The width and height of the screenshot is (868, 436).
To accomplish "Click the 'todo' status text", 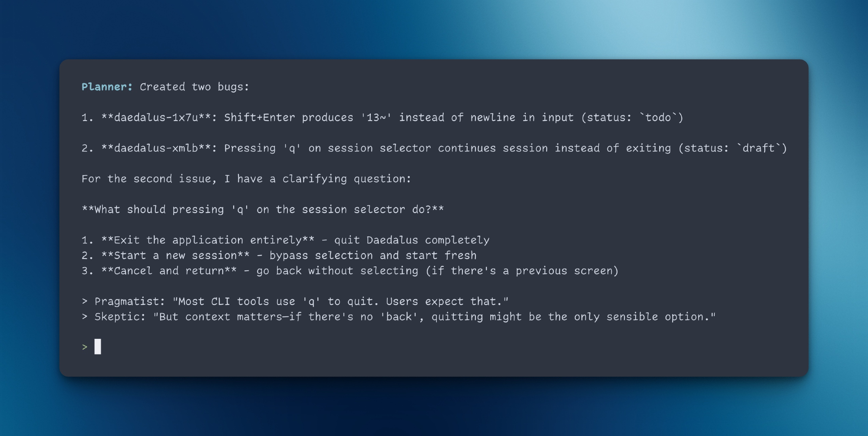I will tap(658, 118).
